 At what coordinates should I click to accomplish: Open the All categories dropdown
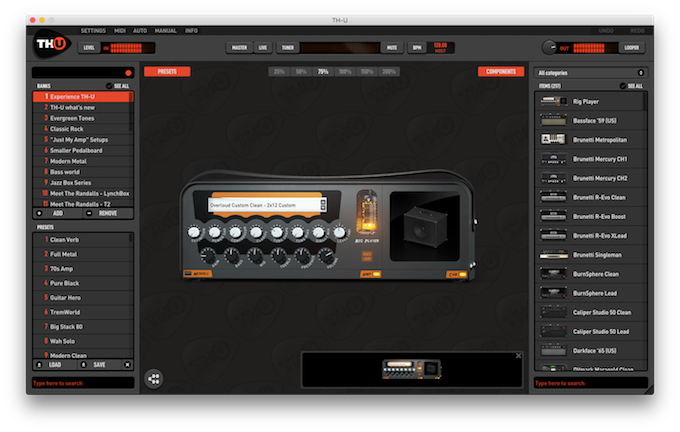(x=591, y=73)
